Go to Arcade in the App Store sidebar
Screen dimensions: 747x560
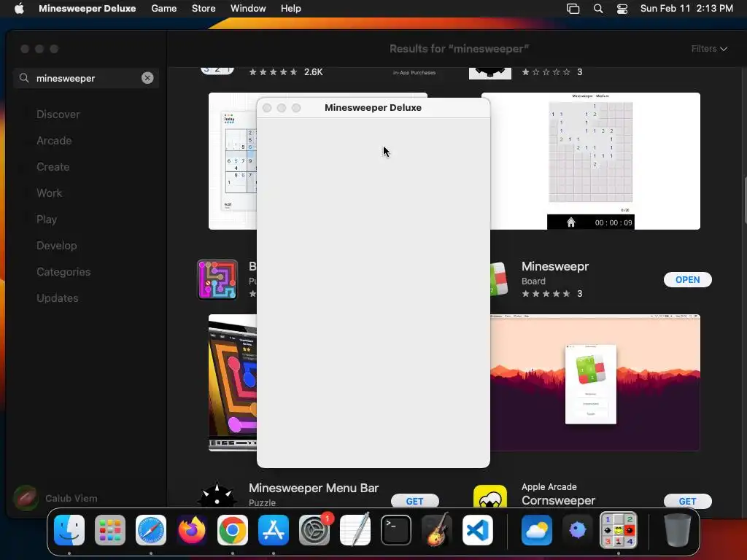[x=54, y=141]
